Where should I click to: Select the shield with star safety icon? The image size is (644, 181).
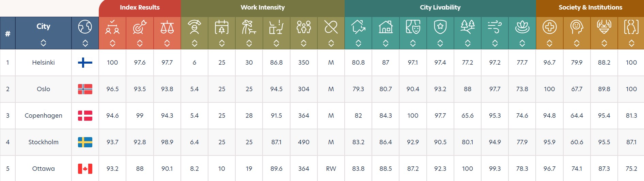[x=440, y=27]
